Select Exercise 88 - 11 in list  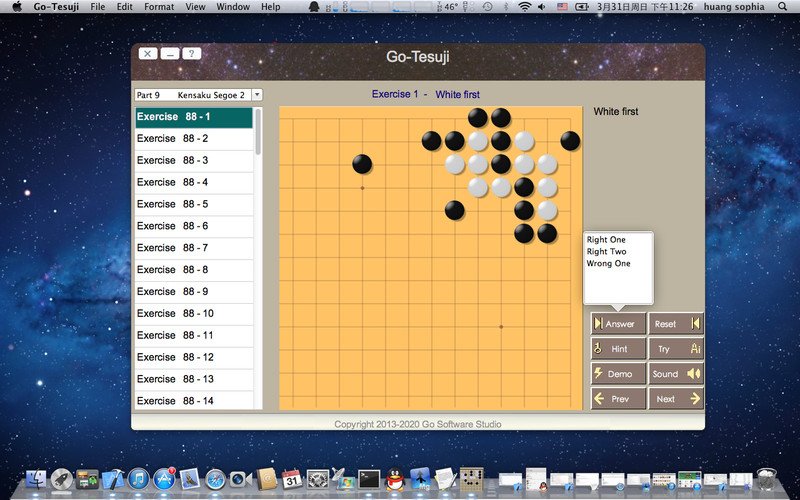(194, 335)
